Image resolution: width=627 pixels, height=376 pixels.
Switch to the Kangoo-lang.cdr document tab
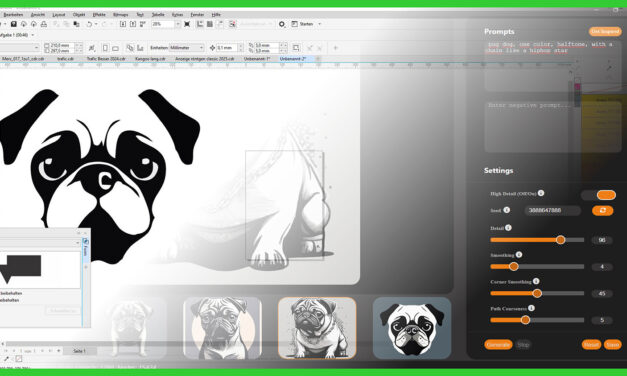pos(150,59)
